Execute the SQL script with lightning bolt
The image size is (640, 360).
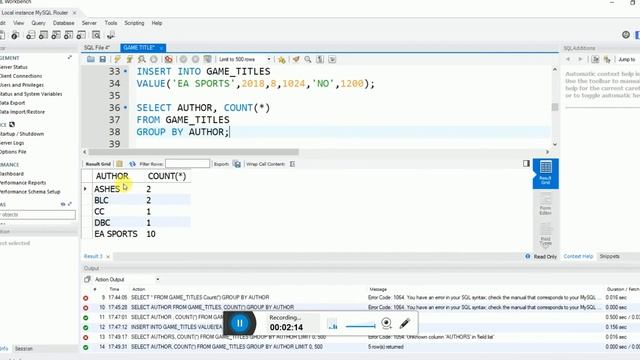[117, 60]
